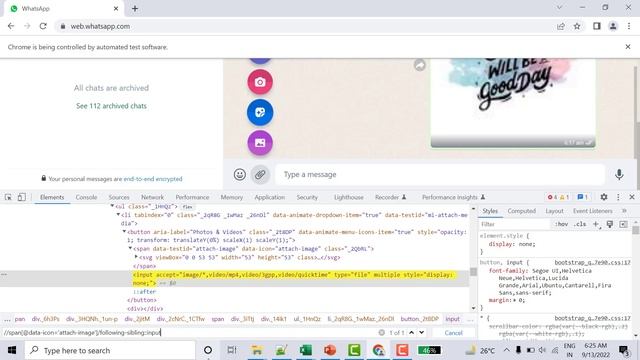Switch to the Sources tab
The width and height of the screenshot is (640, 360).
pos(119,197)
